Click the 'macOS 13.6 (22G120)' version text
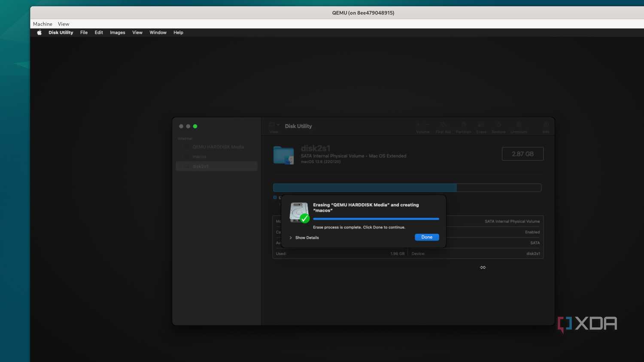Screen dimensions: 644x362 click(x=321, y=162)
